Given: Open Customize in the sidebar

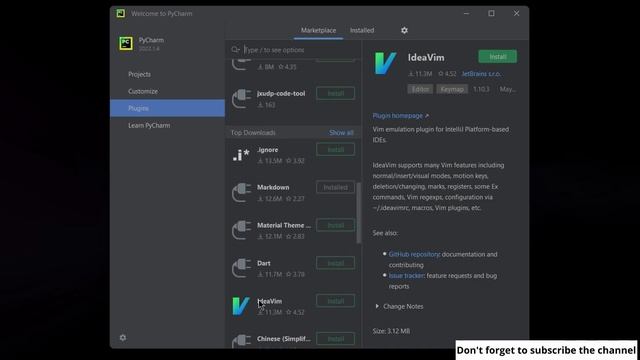Looking at the screenshot, I should 143,91.
